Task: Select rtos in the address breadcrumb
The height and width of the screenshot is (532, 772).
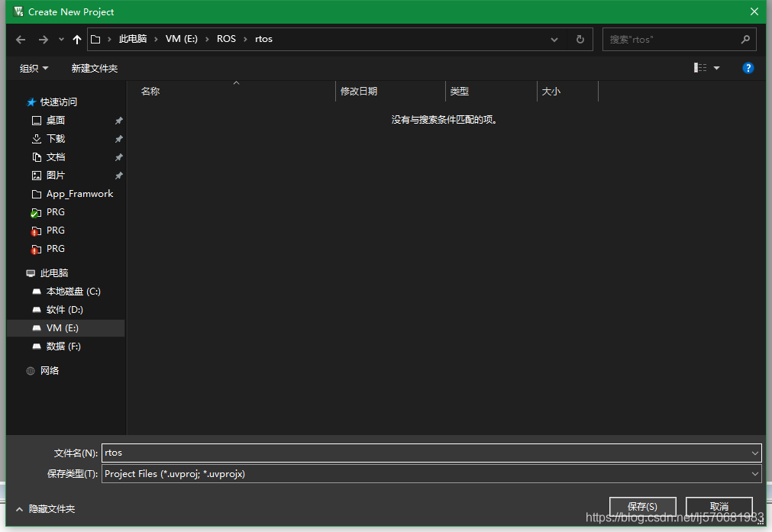Action: tap(264, 39)
